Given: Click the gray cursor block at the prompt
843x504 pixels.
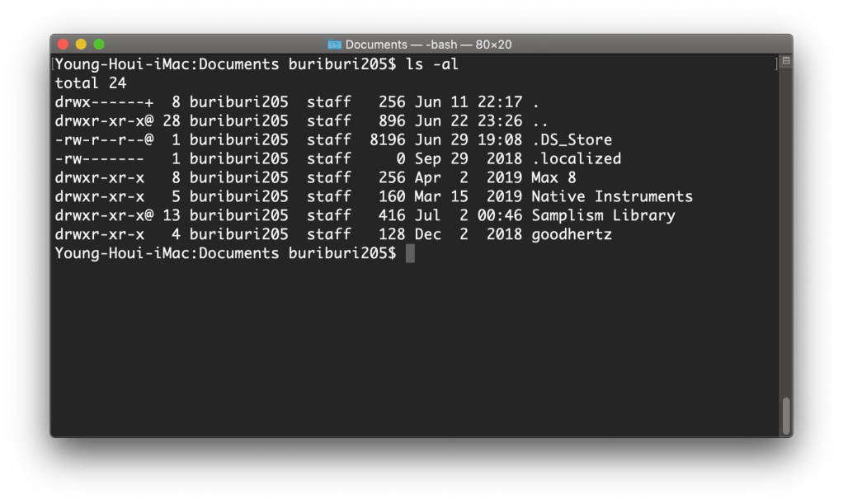Looking at the screenshot, I should [x=410, y=253].
